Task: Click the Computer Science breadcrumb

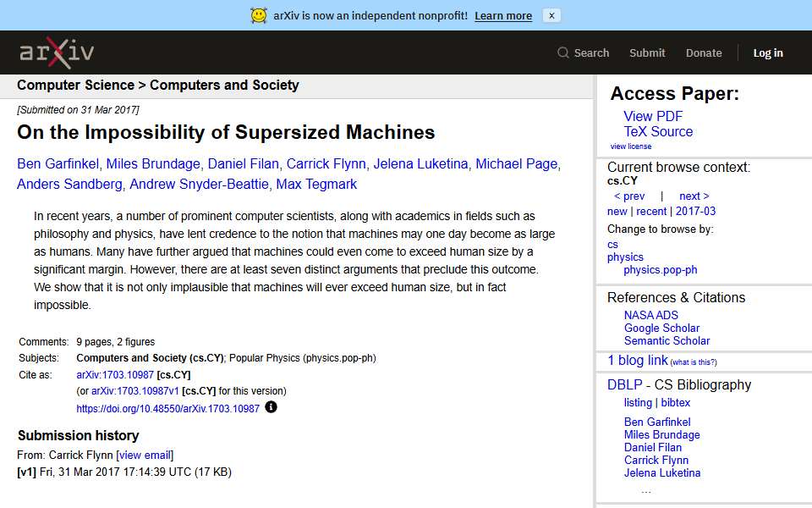Action: pos(75,85)
